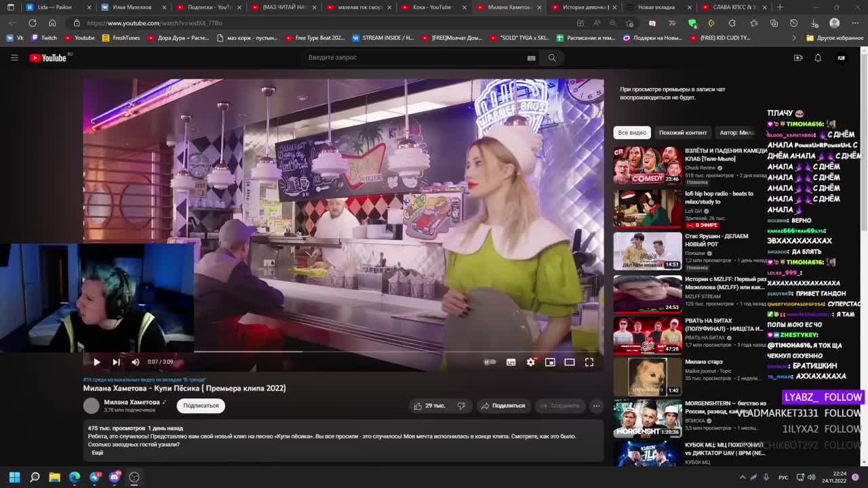Click the Поделиться share button

click(502, 405)
